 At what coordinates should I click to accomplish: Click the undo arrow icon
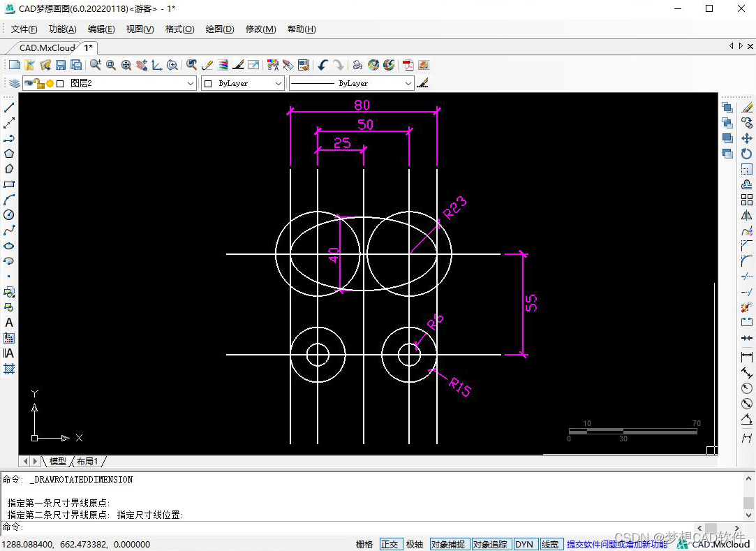pos(323,65)
